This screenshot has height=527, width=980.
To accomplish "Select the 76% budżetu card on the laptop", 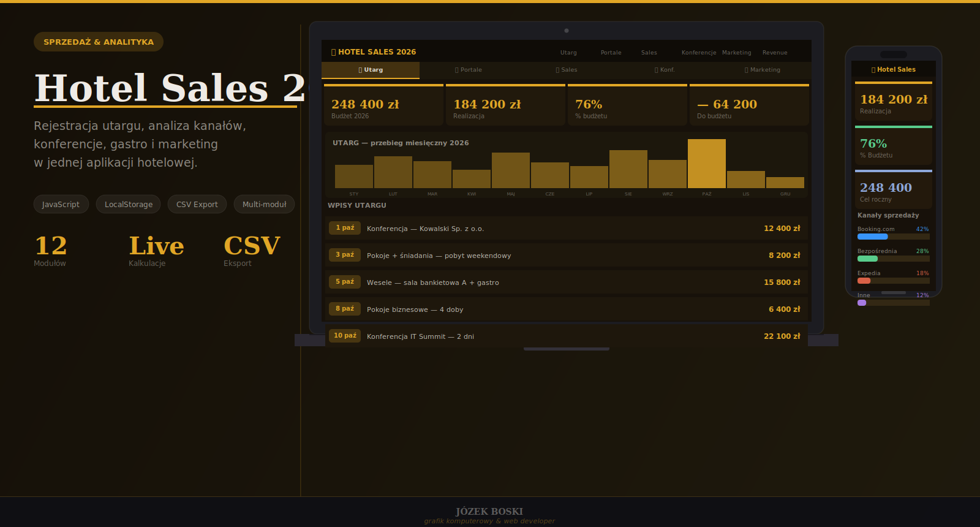I will (x=627, y=105).
